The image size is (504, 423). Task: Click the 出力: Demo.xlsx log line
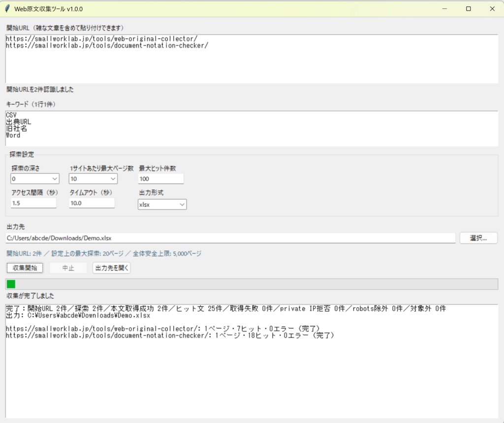click(x=78, y=315)
